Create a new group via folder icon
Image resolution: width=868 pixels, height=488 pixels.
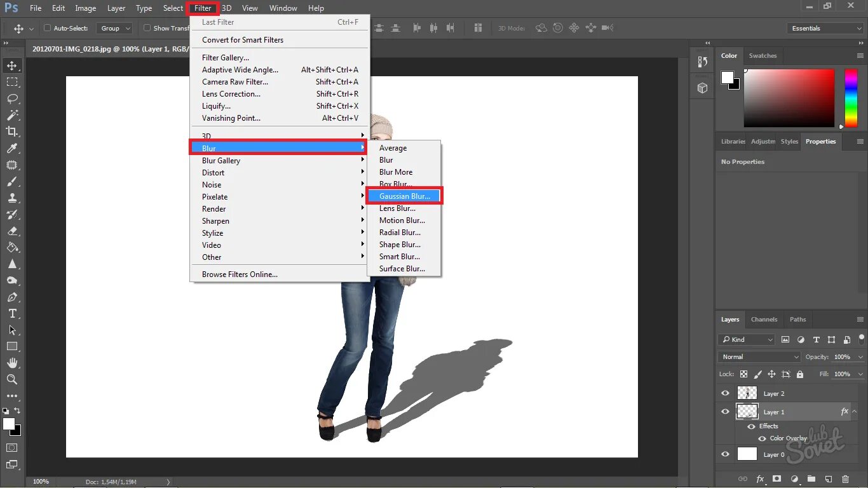(811, 479)
